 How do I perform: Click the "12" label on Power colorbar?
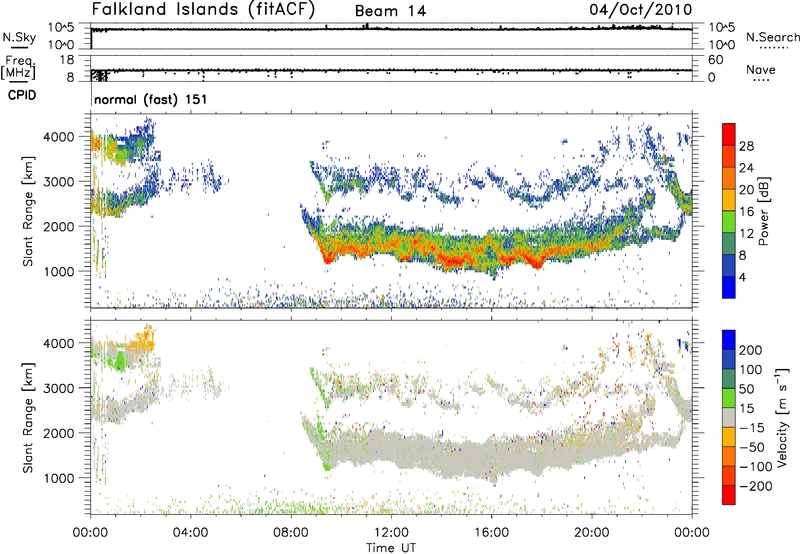(746, 234)
